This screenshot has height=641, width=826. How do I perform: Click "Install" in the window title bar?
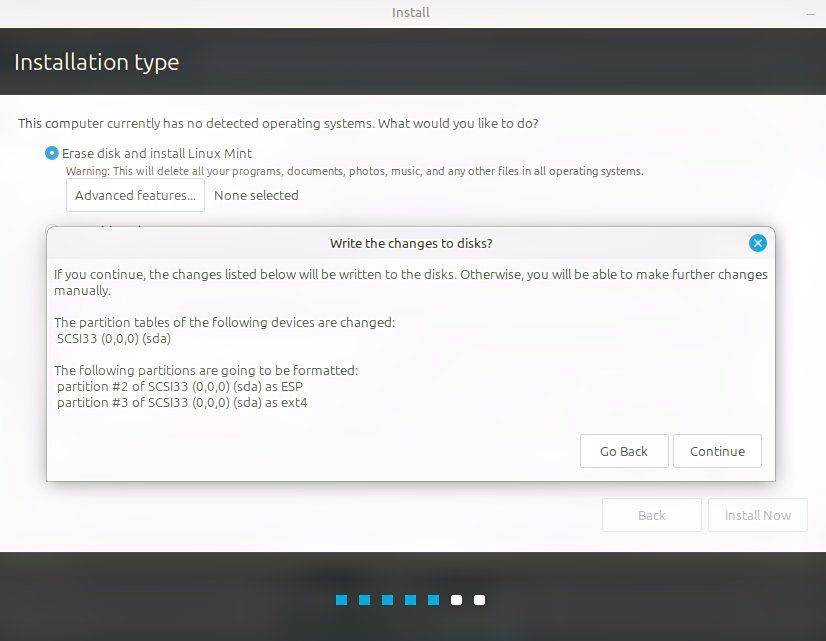click(x=409, y=13)
